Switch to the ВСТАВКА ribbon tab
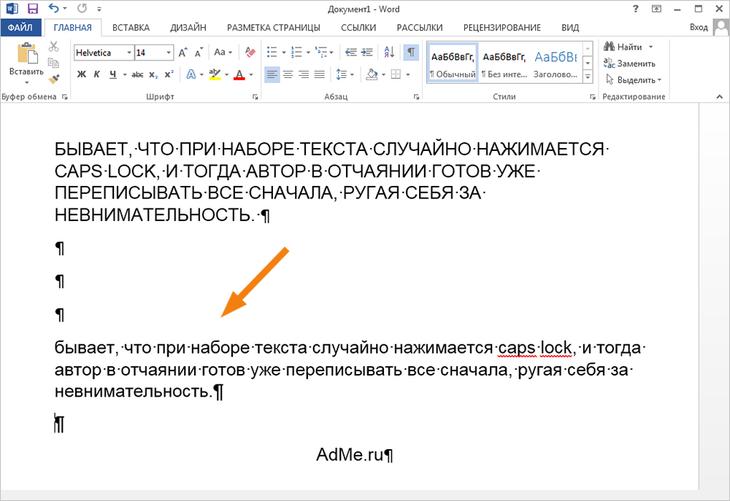 [x=131, y=27]
